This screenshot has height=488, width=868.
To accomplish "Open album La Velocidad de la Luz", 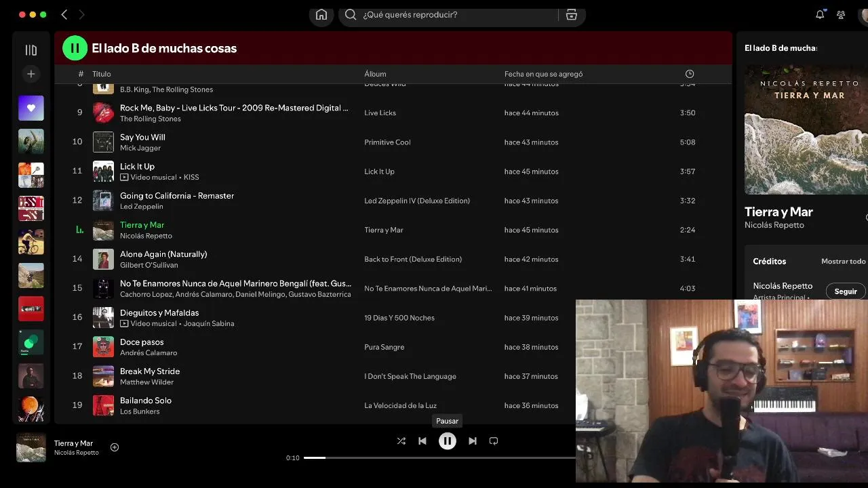I will (x=400, y=405).
